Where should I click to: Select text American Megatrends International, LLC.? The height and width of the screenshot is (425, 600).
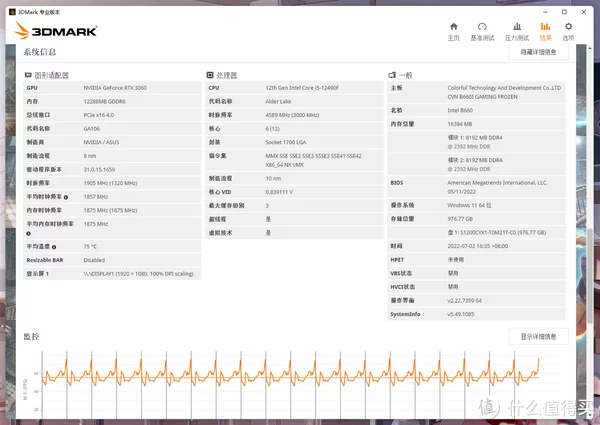[497, 183]
